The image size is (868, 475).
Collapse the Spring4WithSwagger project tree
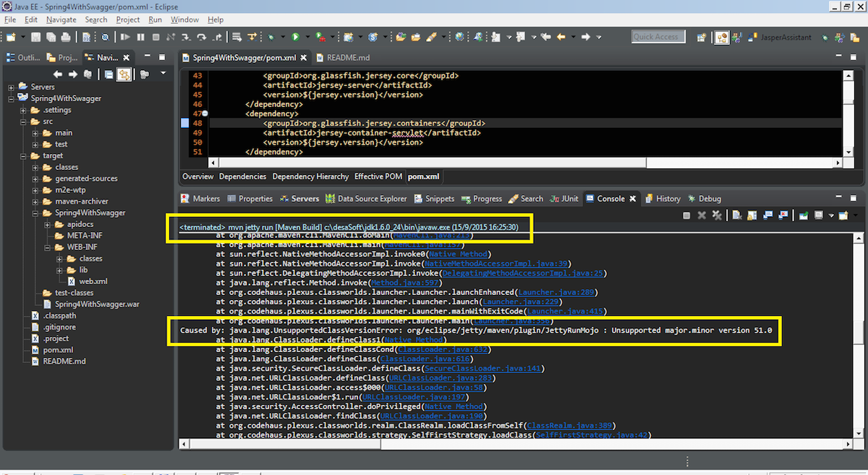(9, 98)
